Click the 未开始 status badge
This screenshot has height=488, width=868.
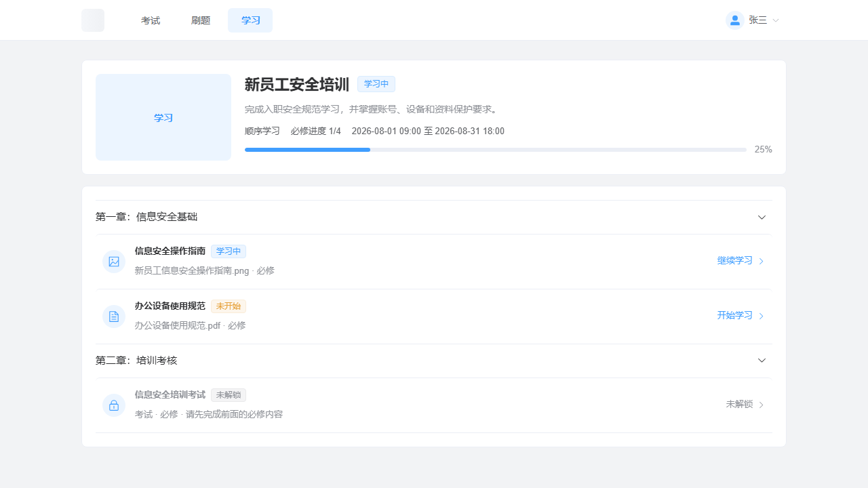229,306
